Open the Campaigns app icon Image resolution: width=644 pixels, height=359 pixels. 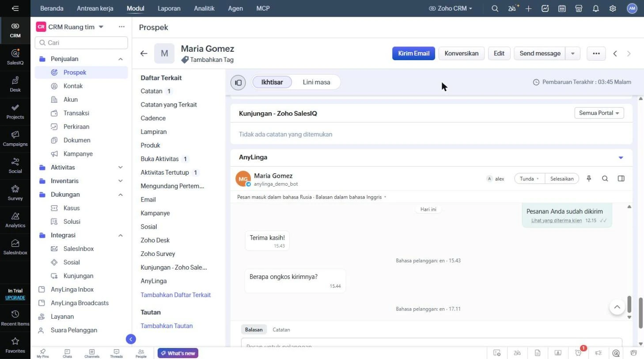tap(15, 138)
